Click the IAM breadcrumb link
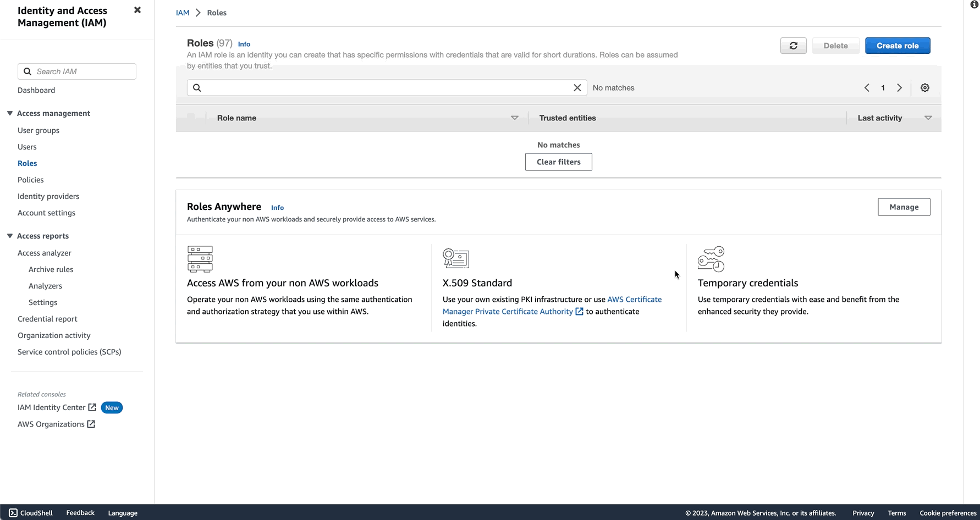This screenshot has width=980, height=520. click(x=183, y=13)
